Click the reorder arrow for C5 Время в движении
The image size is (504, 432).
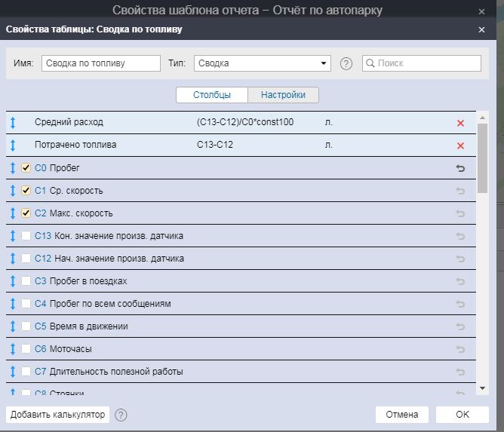[x=13, y=326]
